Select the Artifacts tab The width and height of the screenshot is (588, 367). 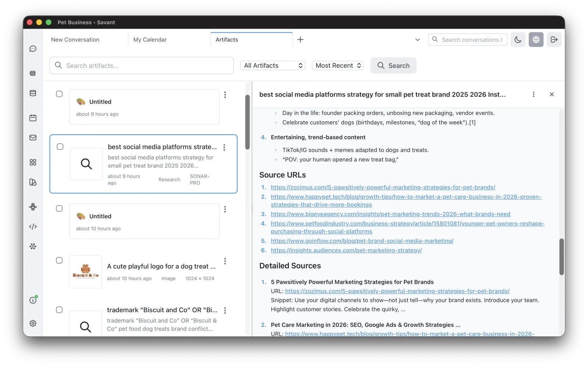point(252,40)
